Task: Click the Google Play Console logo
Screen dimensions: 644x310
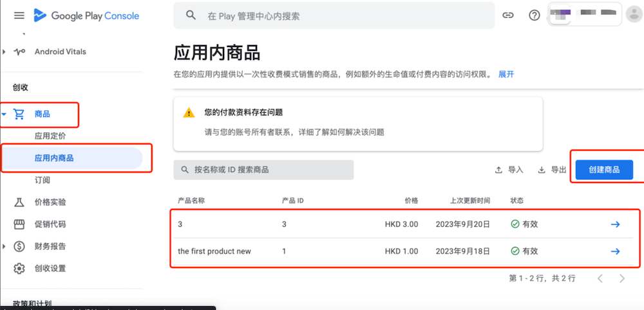Action: [86, 15]
